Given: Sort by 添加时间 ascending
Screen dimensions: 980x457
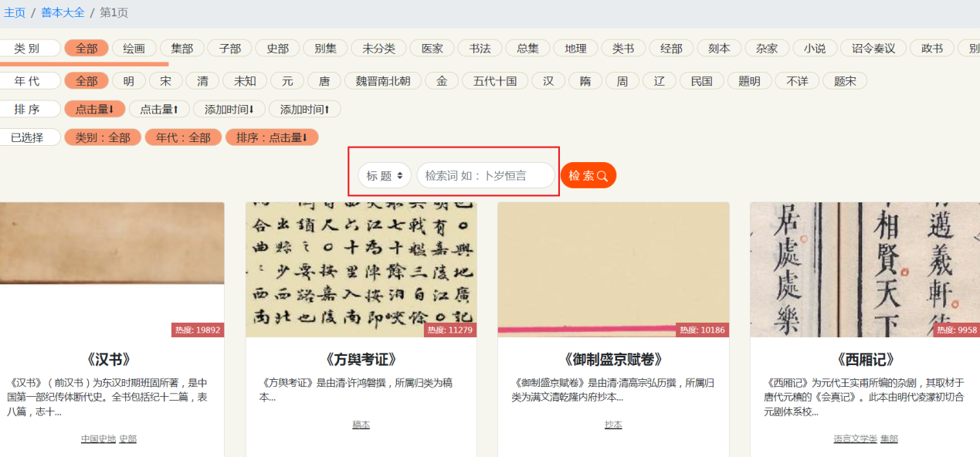Looking at the screenshot, I should point(305,109).
